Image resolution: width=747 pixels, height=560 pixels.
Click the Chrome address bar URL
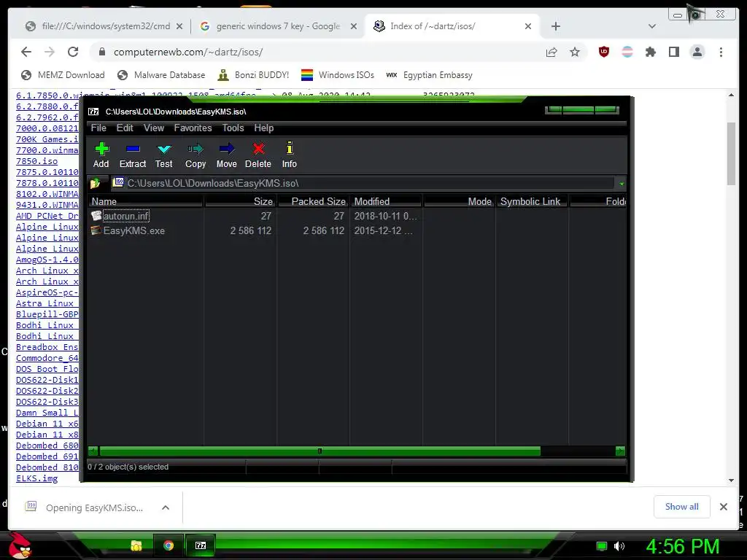pos(187,52)
